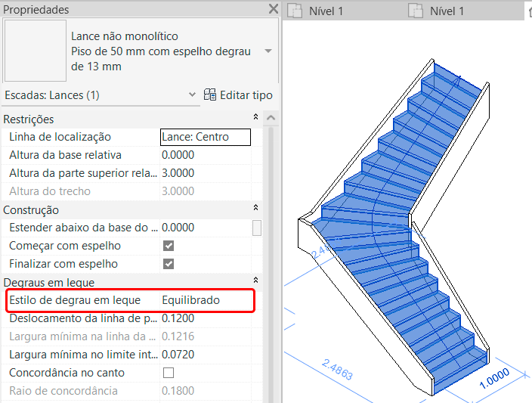Collapse the Degraus em leque section

(x=255, y=282)
